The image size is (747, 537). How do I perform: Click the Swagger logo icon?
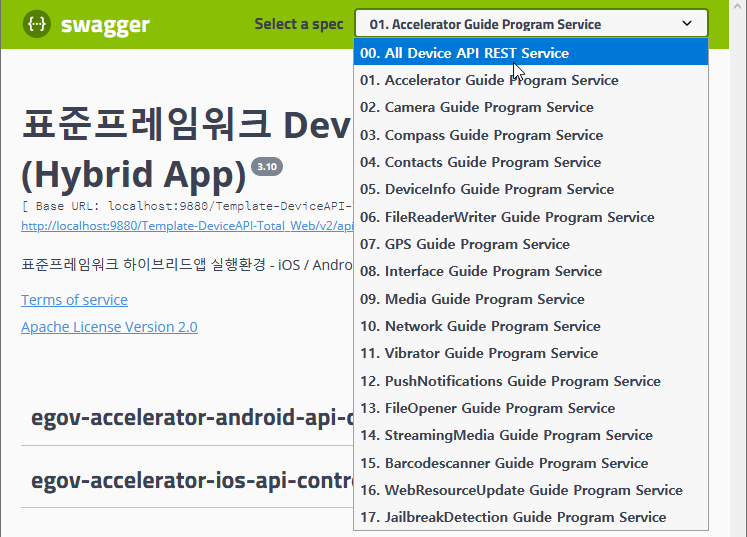pyautogui.click(x=37, y=24)
